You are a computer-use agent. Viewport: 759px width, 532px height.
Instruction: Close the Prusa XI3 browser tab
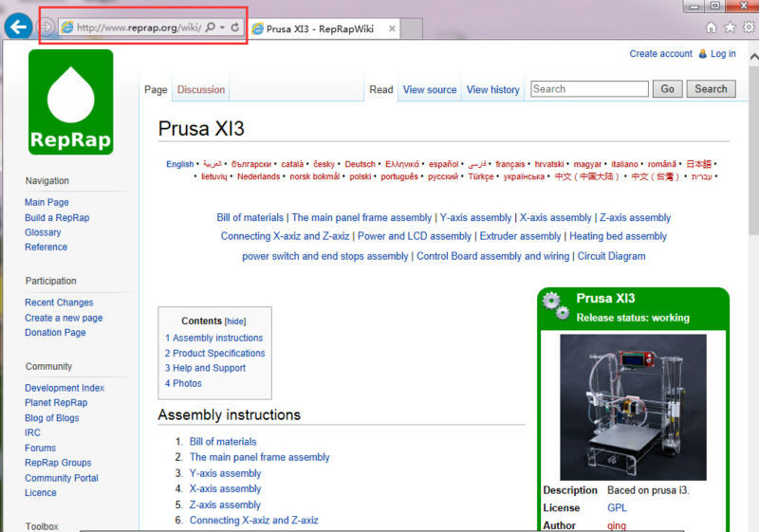(x=392, y=28)
